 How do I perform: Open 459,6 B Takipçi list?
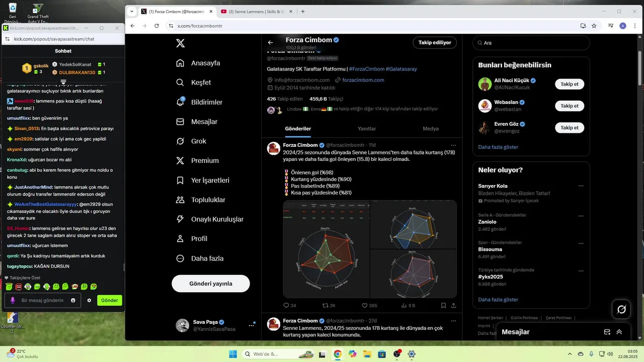click(x=326, y=99)
